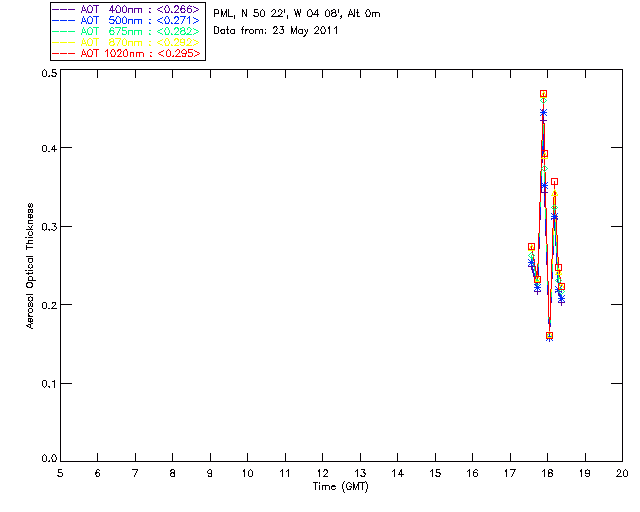Click the x-axis label 12
Image resolution: width=640 pixels, height=512 pixels.
pos(322,473)
